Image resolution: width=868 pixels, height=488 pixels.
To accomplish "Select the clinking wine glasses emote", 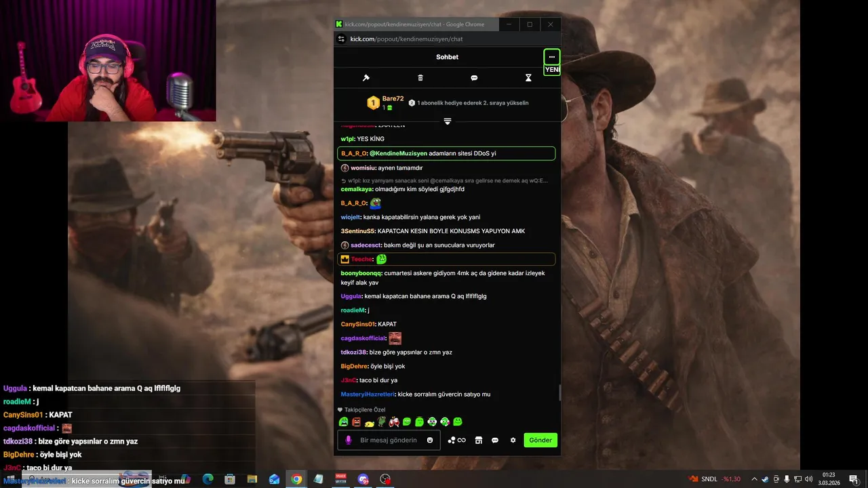I will coord(394,422).
